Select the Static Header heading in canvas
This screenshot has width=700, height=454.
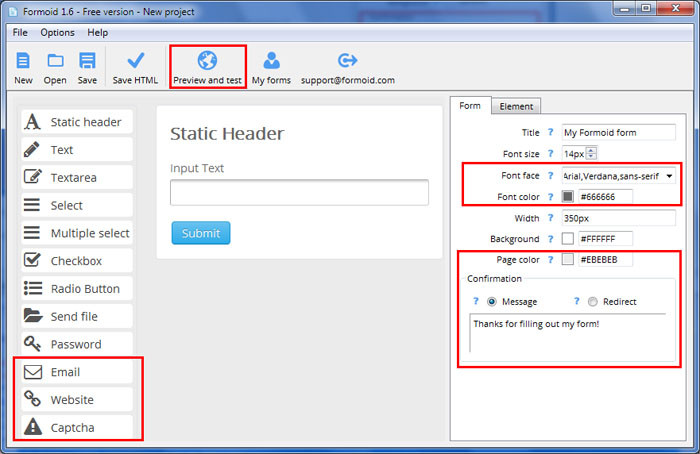(227, 133)
